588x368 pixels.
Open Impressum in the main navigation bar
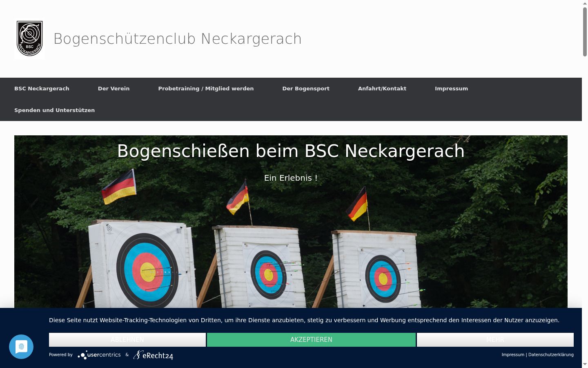tap(451, 89)
